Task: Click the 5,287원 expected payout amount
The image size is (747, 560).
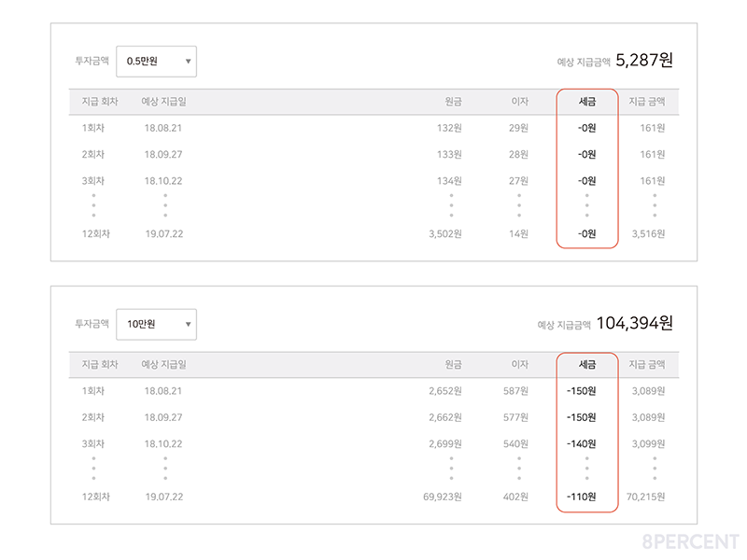Action: (644, 61)
